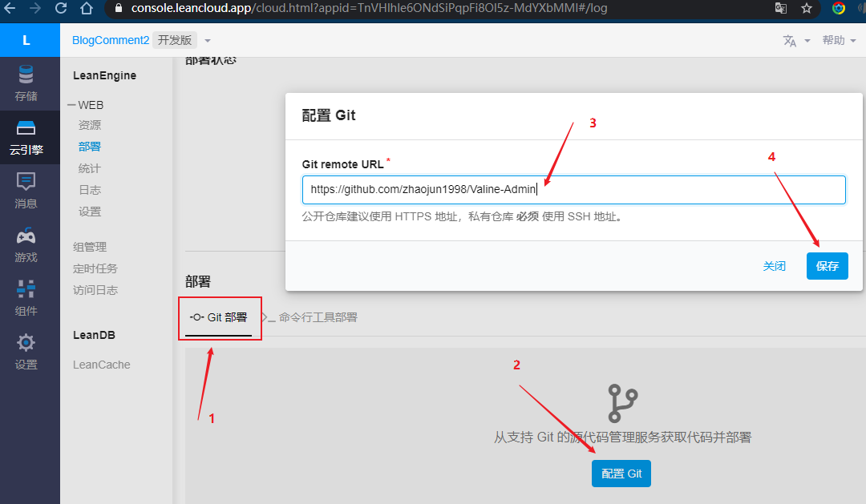Screen dimensions: 866x504
Task: Open the 存储 storage section
Action: (26, 83)
